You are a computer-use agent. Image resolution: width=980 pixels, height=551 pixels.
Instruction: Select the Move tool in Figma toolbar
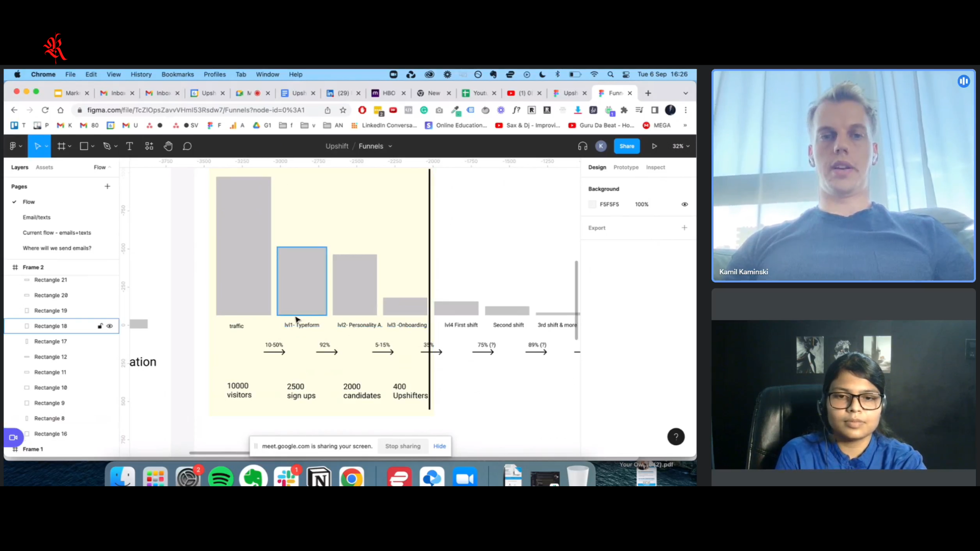(37, 146)
